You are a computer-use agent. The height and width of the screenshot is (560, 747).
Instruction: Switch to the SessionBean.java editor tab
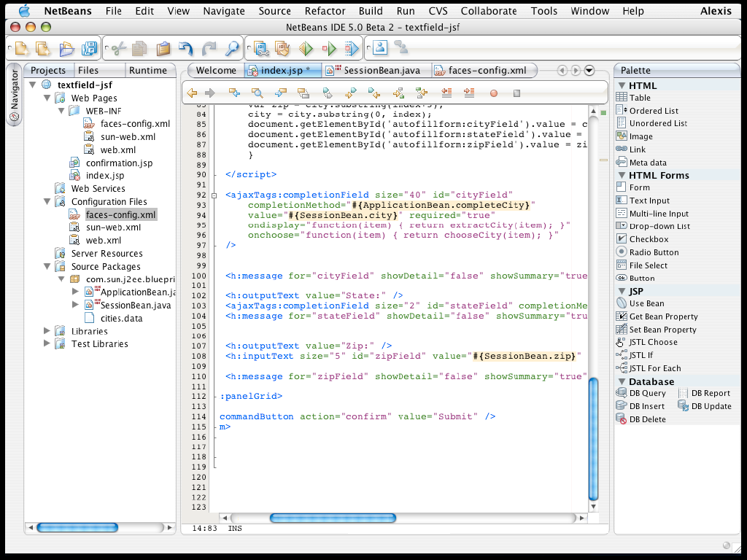(377, 71)
